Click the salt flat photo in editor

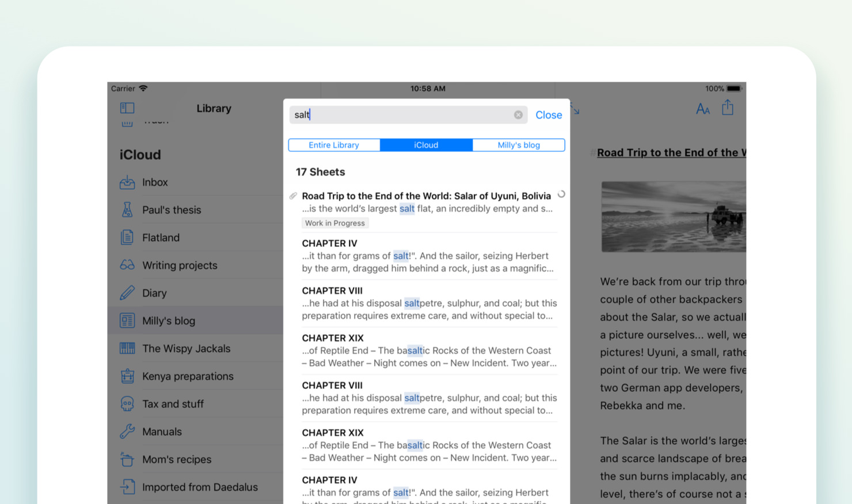click(x=674, y=217)
